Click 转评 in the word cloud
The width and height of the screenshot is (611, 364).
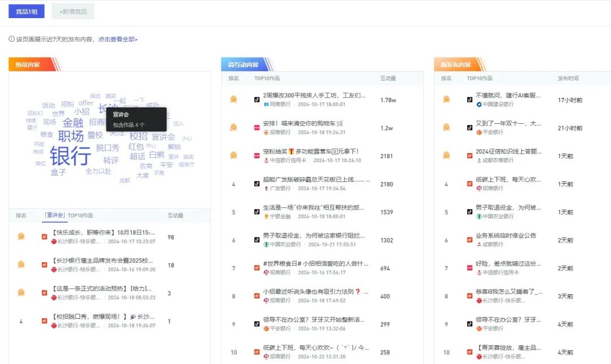[111, 161]
